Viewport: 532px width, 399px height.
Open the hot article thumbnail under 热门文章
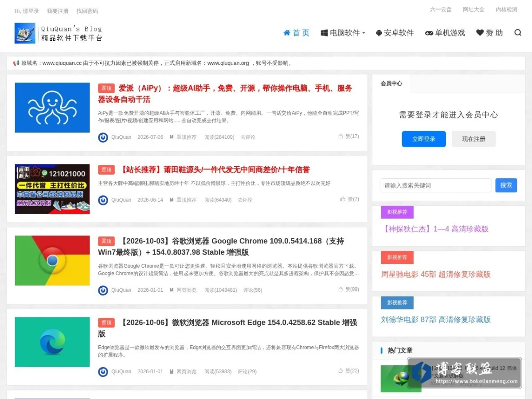(x=401, y=379)
